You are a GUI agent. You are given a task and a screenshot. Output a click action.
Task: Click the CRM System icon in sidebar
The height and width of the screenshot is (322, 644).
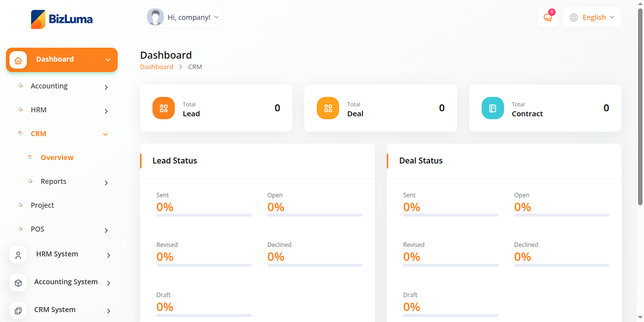tap(18, 311)
